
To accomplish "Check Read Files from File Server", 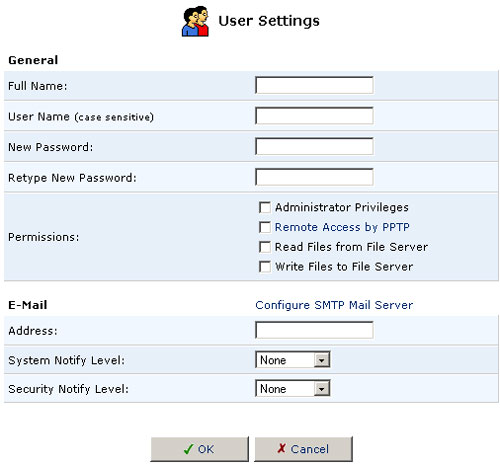I will [x=265, y=247].
